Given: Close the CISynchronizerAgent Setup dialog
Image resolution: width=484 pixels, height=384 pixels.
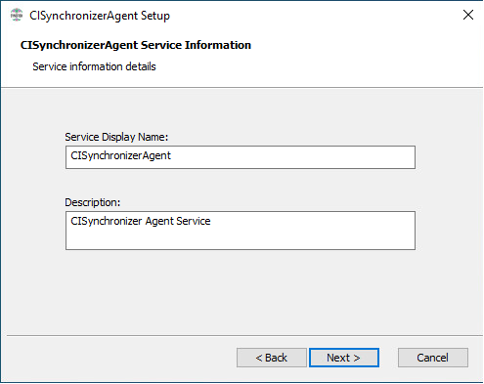Looking at the screenshot, I should click(x=468, y=15).
